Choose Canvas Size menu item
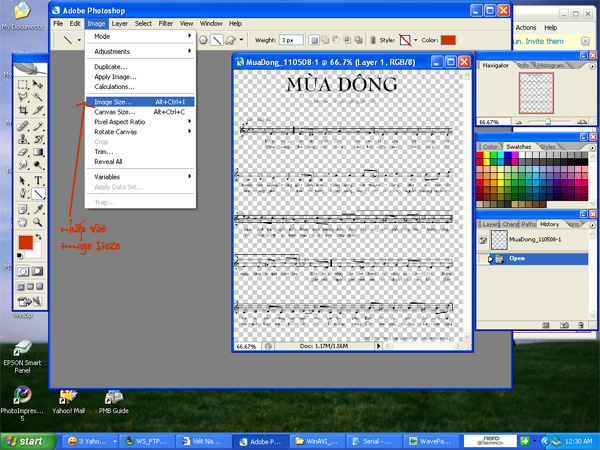600x450 pixels. coord(140,112)
